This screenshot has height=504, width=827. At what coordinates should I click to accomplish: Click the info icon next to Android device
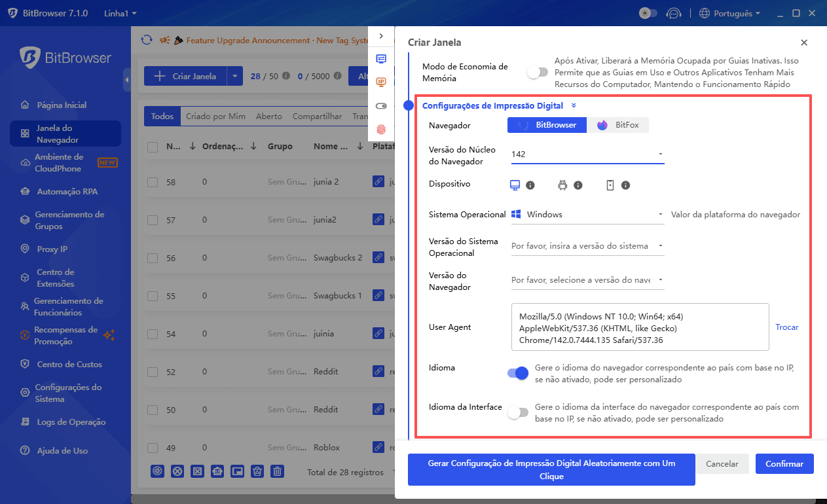(x=578, y=185)
